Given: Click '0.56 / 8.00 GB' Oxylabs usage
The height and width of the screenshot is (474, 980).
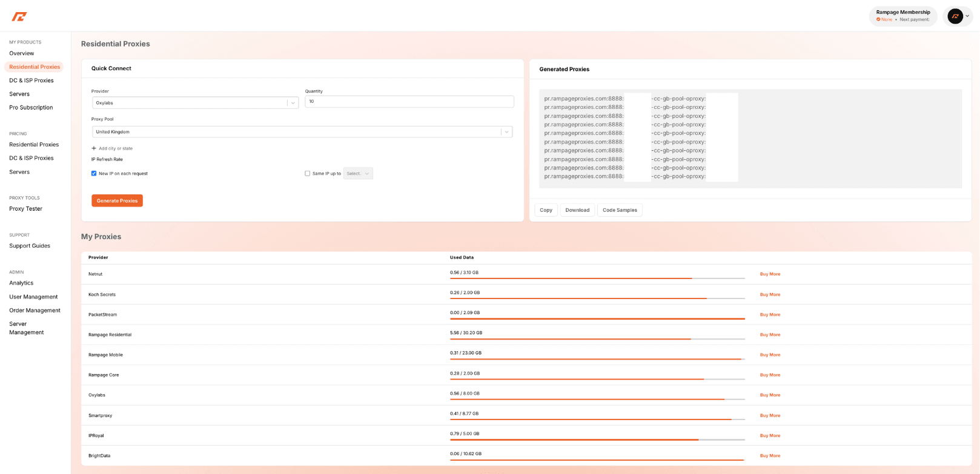Looking at the screenshot, I should click(465, 393).
